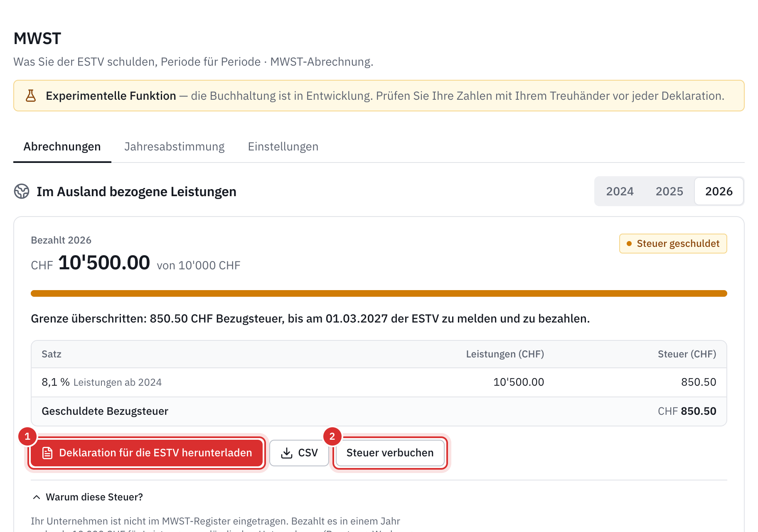Click the Leistungen (CHF) column header
The height and width of the screenshot is (532, 758).
(505, 354)
